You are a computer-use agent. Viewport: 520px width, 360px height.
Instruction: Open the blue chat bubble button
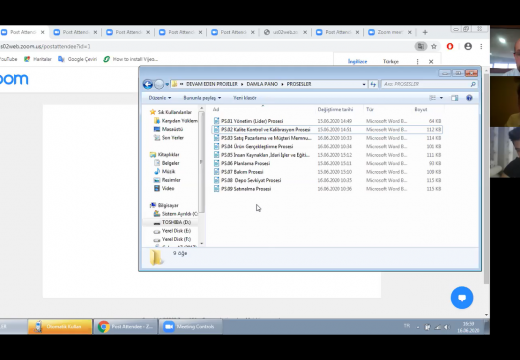462,298
